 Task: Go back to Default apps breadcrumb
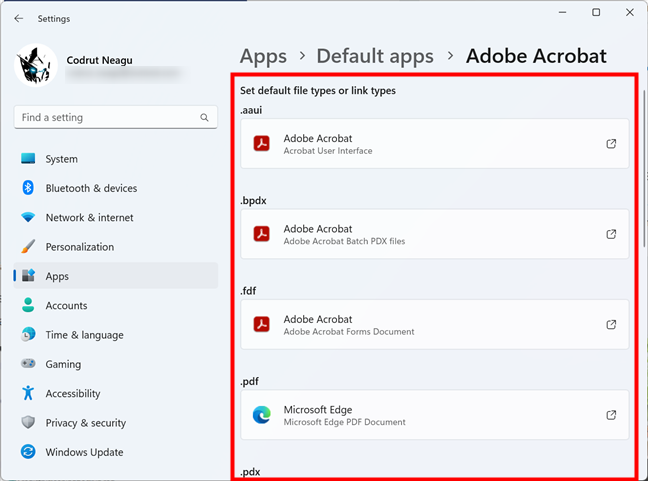(375, 56)
